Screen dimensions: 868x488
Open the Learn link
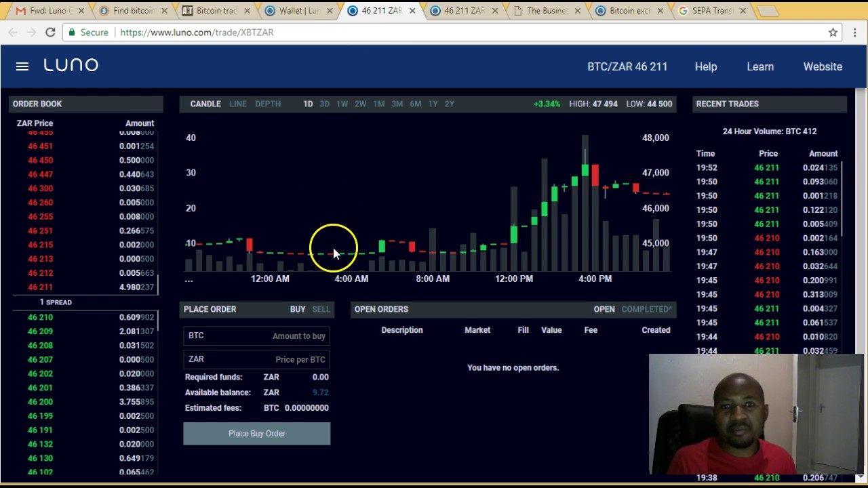click(760, 66)
